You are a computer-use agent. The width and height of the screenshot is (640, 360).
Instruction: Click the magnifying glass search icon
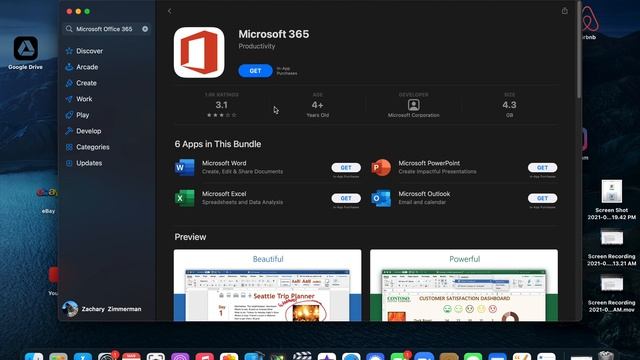click(69, 29)
